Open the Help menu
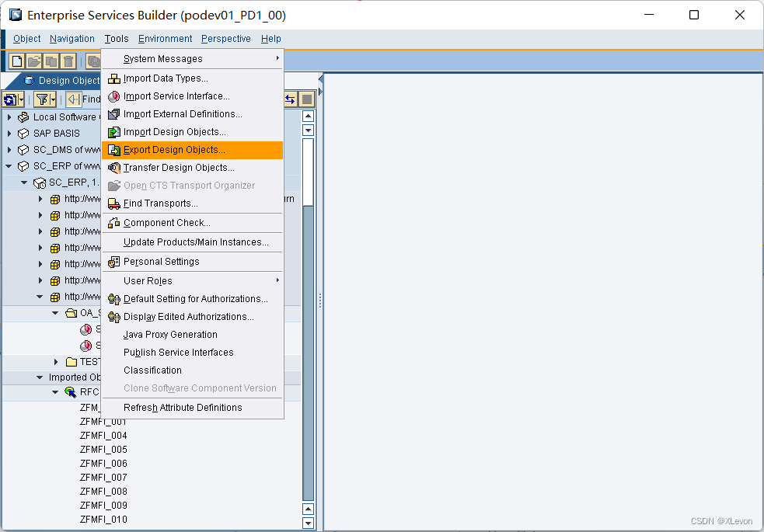764x532 pixels. [271, 39]
